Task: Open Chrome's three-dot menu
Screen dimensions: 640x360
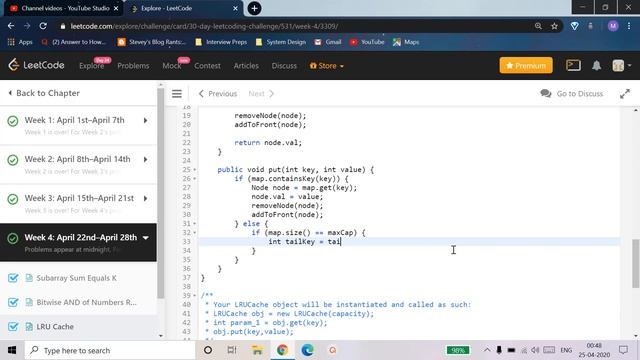Action: coord(629,26)
